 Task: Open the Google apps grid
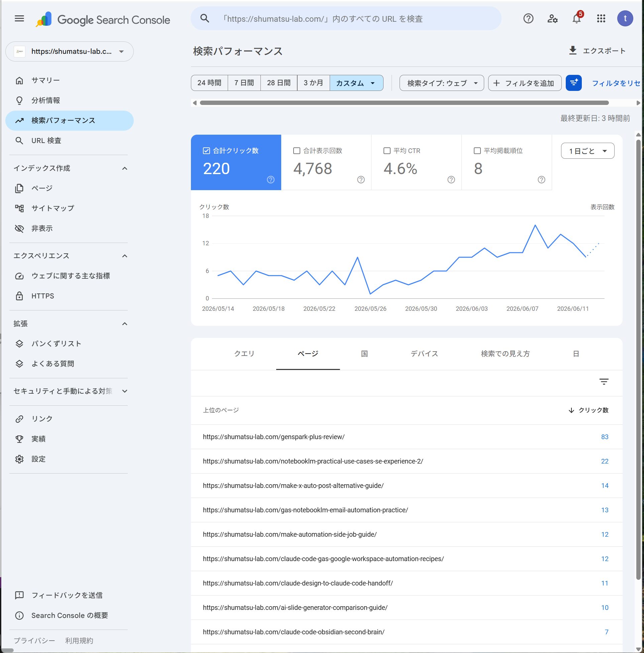601,19
